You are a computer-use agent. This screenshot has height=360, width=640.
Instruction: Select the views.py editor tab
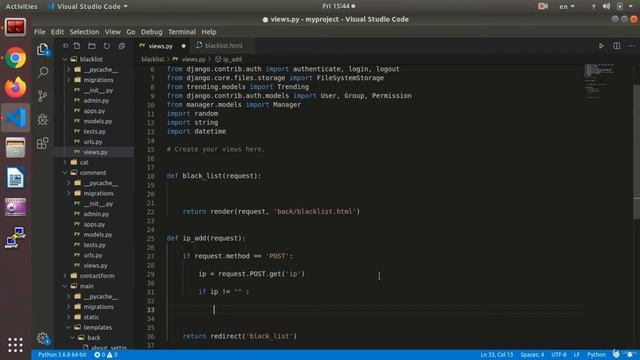(160, 46)
